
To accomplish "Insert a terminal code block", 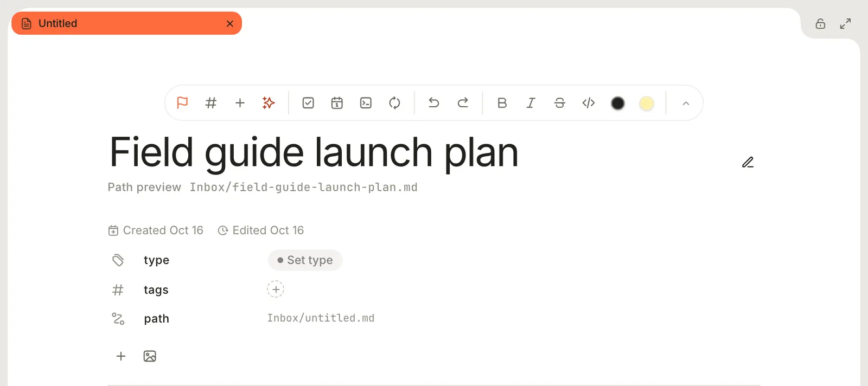I will (366, 102).
